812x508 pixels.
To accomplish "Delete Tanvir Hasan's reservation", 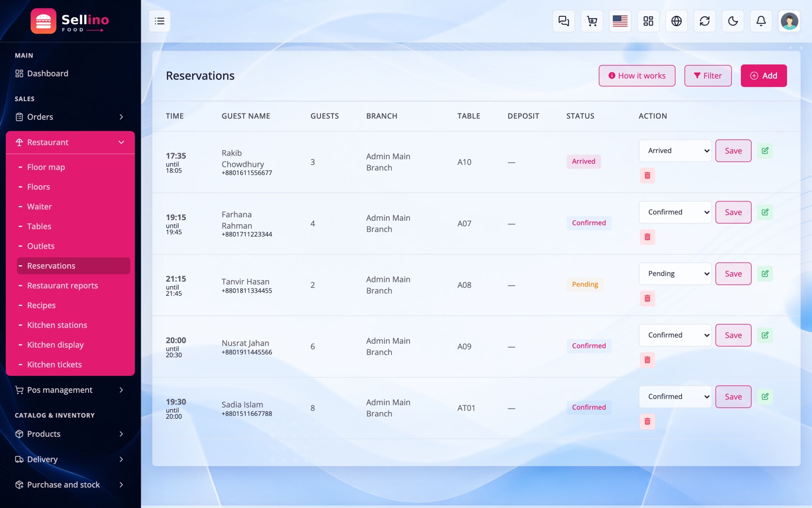I will (x=647, y=298).
